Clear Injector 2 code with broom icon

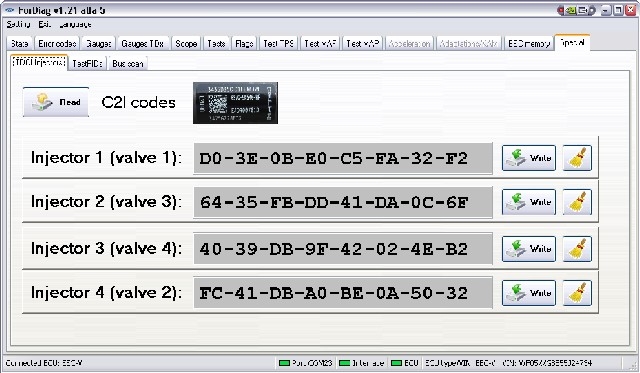coord(577,202)
